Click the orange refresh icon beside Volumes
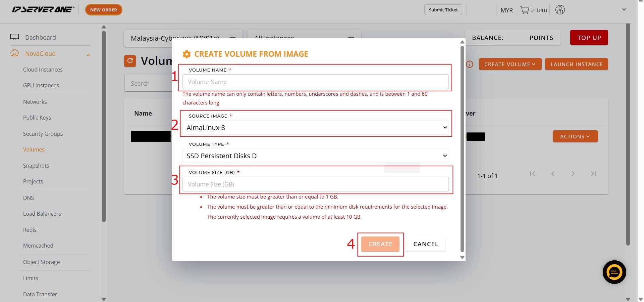Screen dimensions: 644x302 [x=130, y=61]
